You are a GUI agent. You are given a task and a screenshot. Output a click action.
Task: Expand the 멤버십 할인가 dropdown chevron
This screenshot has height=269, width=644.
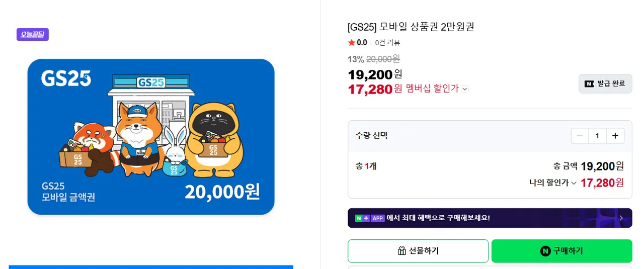(465, 89)
